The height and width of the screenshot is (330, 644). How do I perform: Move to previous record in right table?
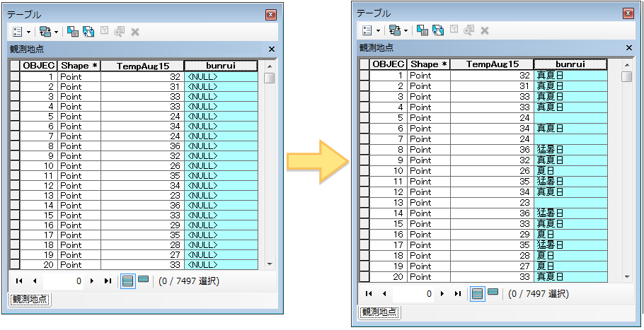(385, 293)
